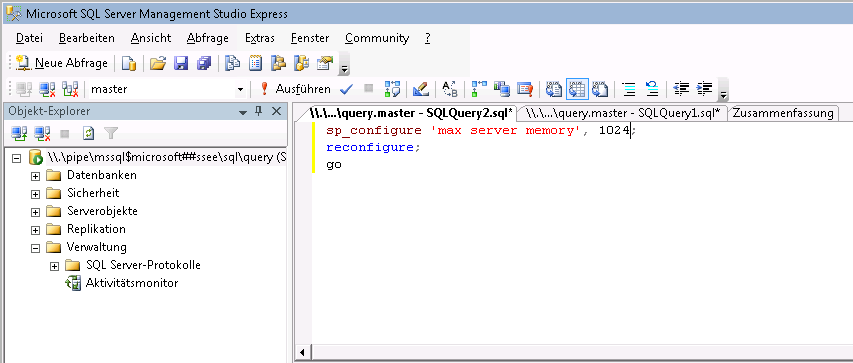Screen dimensions: 853x363
Task: Click the greyed Connect icon in the query toolbar
Action: [x=24, y=89]
